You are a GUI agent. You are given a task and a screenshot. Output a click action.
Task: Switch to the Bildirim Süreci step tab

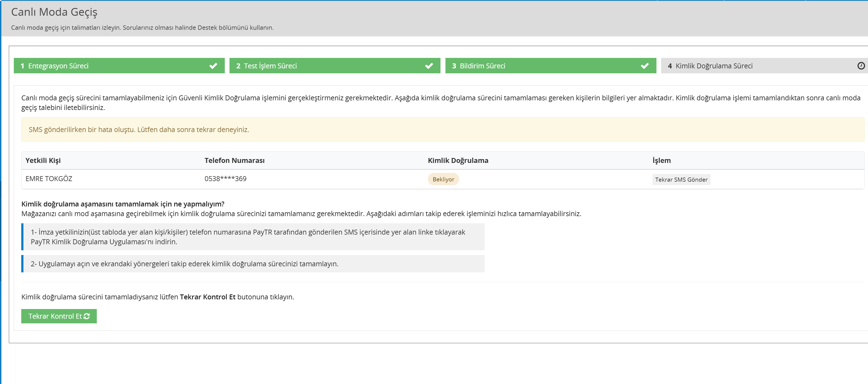coord(551,66)
